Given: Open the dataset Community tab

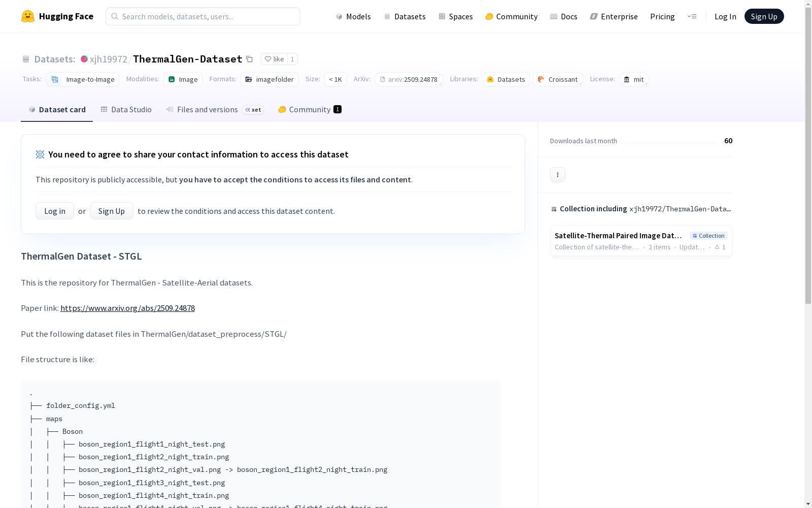Looking at the screenshot, I should (310, 110).
